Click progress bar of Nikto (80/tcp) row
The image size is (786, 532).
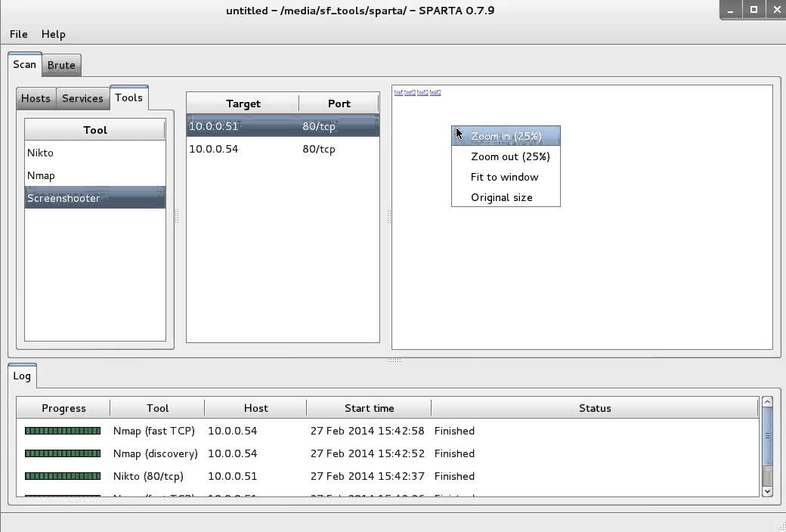pyautogui.click(x=63, y=476)
